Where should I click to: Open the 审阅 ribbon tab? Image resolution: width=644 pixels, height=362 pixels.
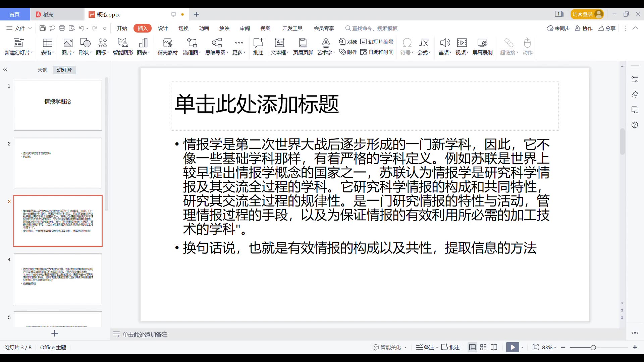pos(245,28)
